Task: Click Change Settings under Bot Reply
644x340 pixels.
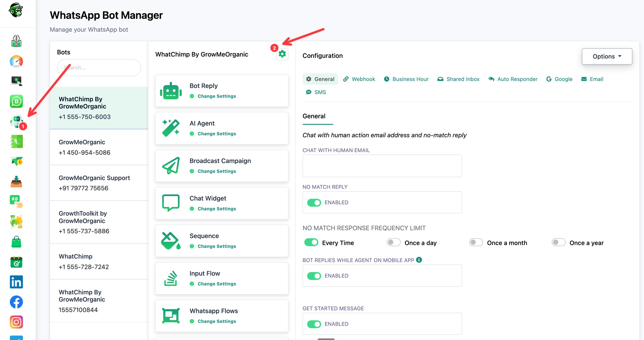Action: click(x=217, y=96)
